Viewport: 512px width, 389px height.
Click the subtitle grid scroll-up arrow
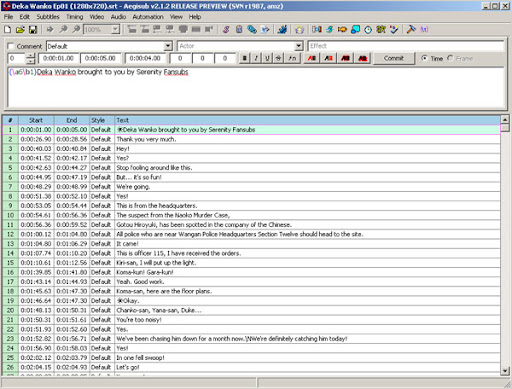click(x=505, y=119)
